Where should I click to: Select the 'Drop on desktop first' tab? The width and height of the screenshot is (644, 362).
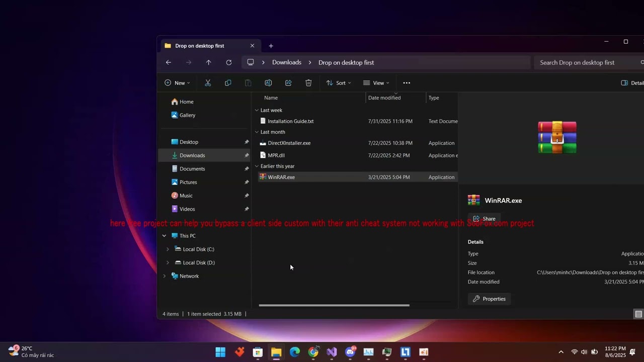(210, 46)
